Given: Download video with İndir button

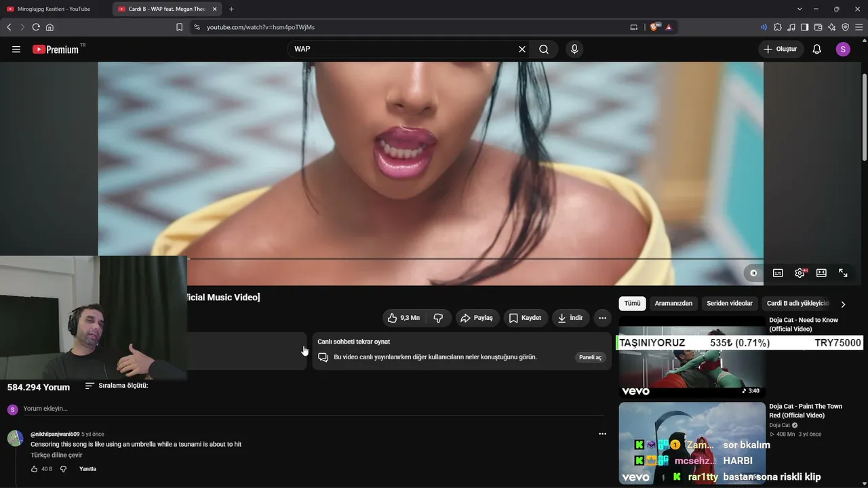Looking at the screenshot, I should coord(570,318).
